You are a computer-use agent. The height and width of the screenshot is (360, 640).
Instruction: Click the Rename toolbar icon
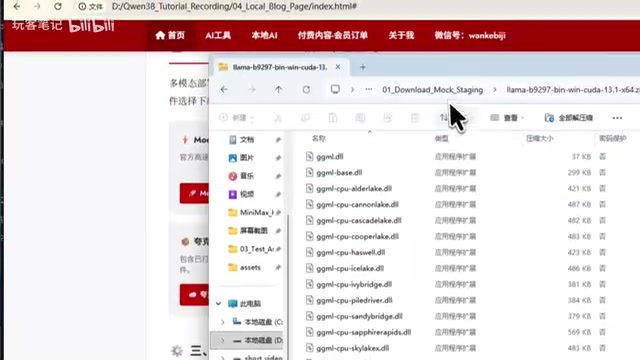click(360, 118)
